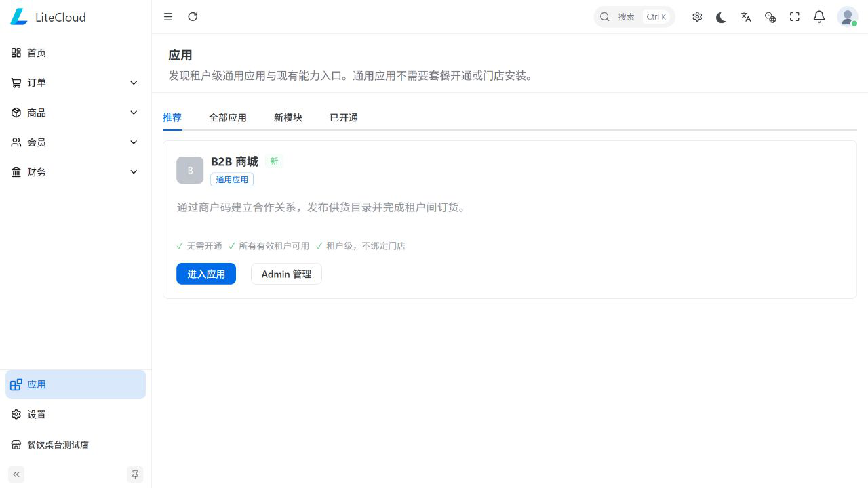Click the B2B 商城 app avatar icon
Image resolution: width=868 pixels, height=488 pixels.
190,170
